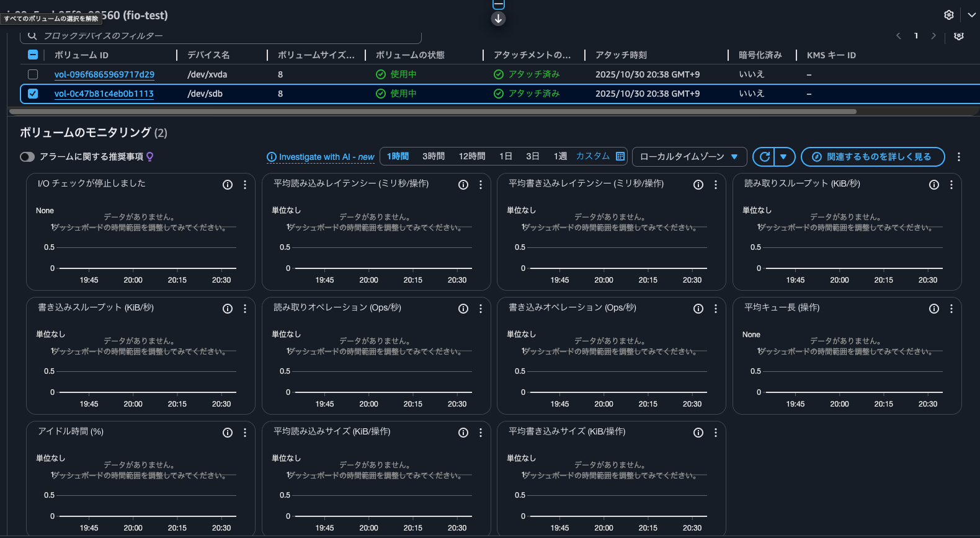
Task: Open monitoring section's vertical three-dot menu
Action: pyautogui.click(x=958, y=157)
